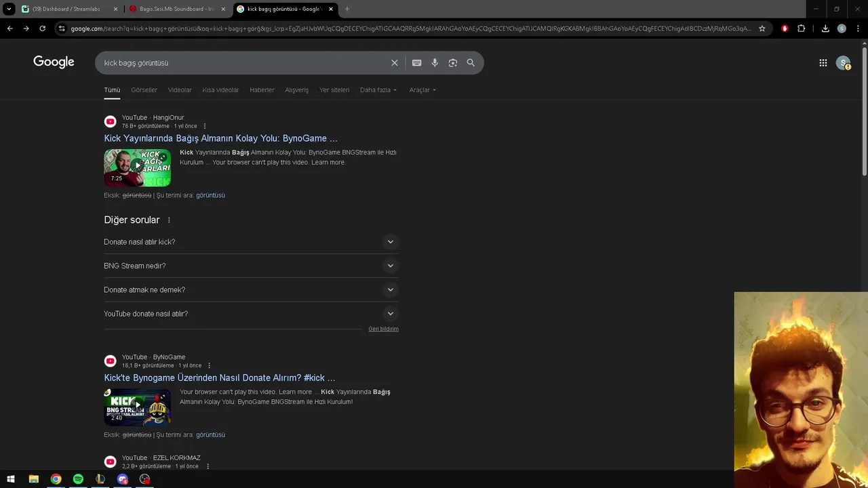Expand 'Donate nasıl atılır kick?' question
The height and width of the screenshot is (488, 868).
251,242
